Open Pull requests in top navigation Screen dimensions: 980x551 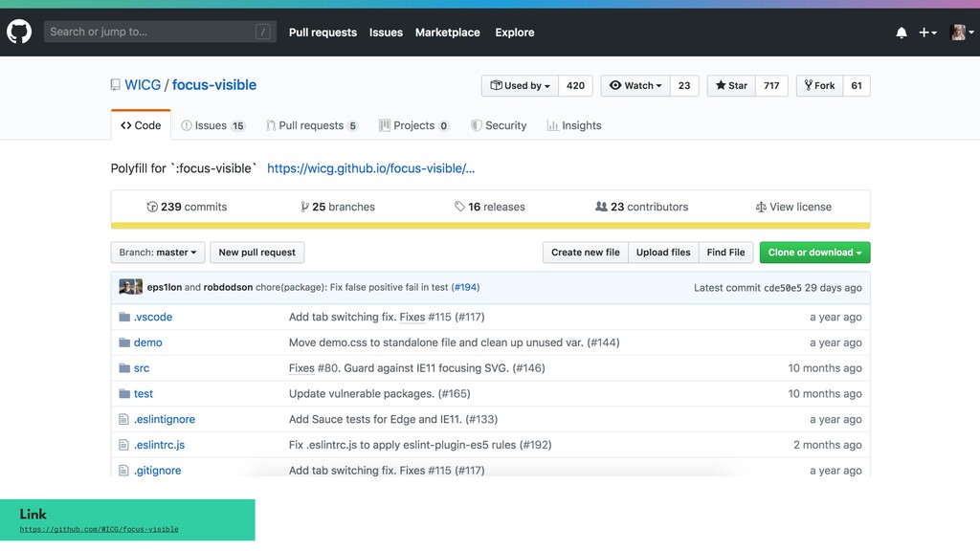click(323, 33)
